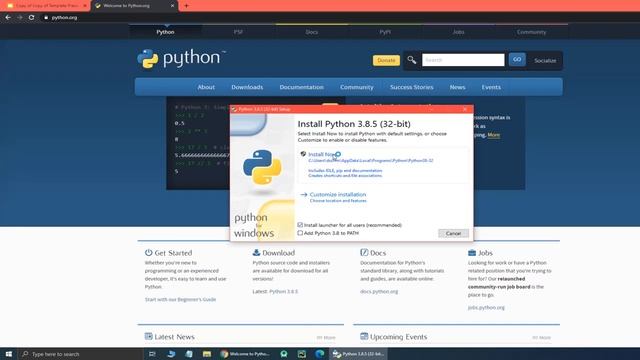This screenshot has width=640, height=360.
Task: Select the PyPI top-bar tab
Action: [x=385, y=32]
